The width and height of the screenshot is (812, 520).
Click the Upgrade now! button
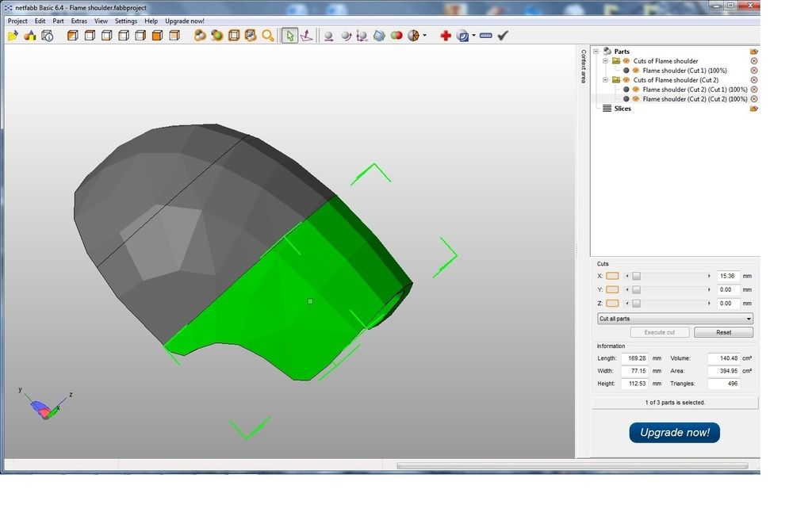pos(674,432)
